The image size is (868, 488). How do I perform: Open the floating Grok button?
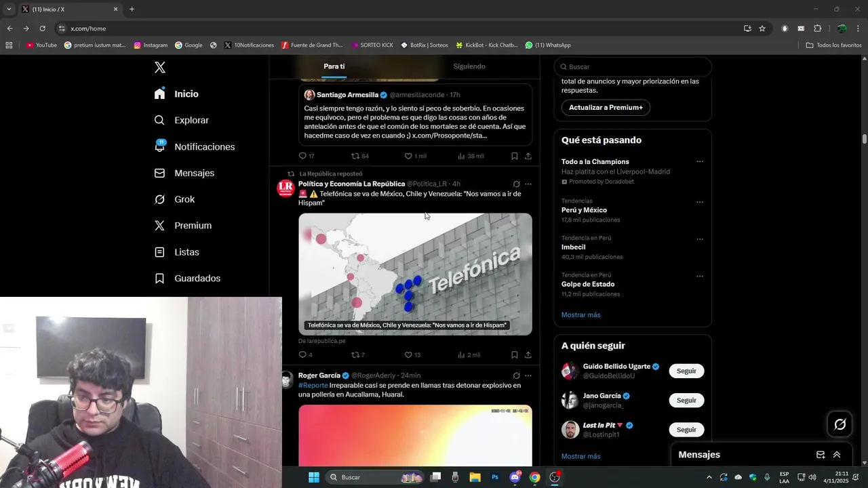(x=840, y=424)
